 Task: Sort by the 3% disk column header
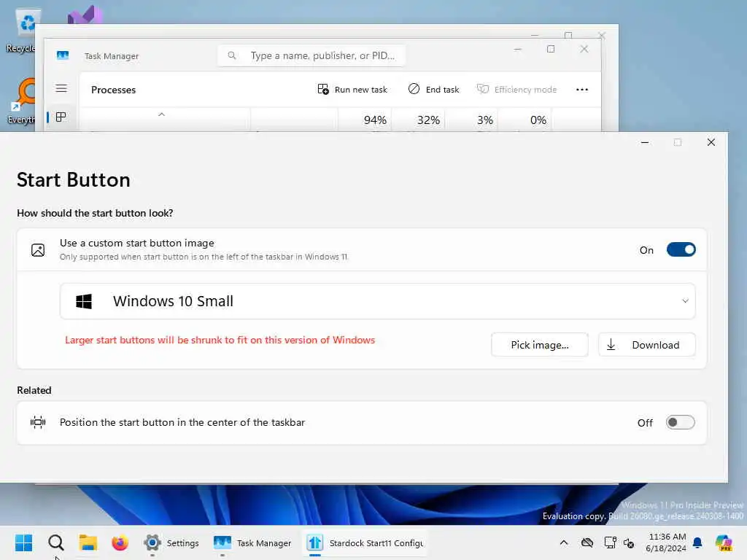click(472, 120)
